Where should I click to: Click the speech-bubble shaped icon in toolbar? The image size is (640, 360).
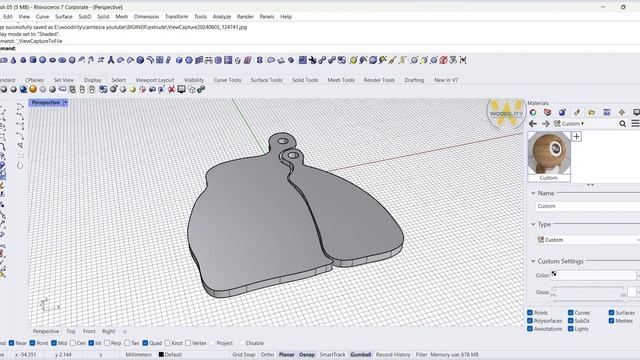point(271,60)
